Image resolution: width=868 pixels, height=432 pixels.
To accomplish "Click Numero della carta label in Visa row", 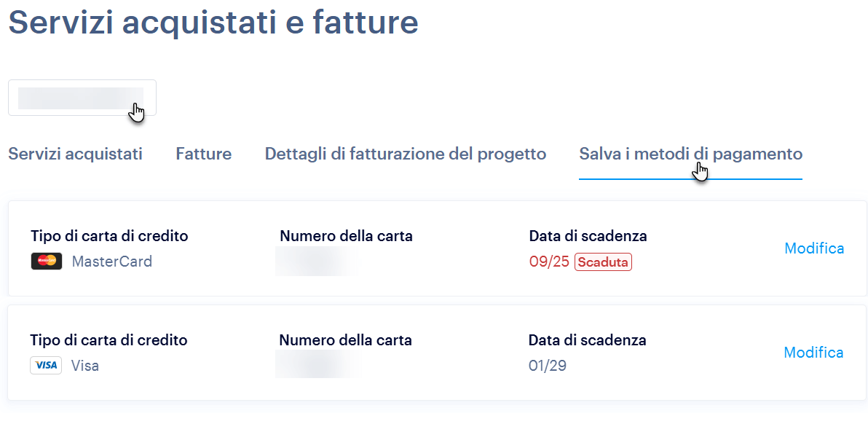I will [345, 339].
